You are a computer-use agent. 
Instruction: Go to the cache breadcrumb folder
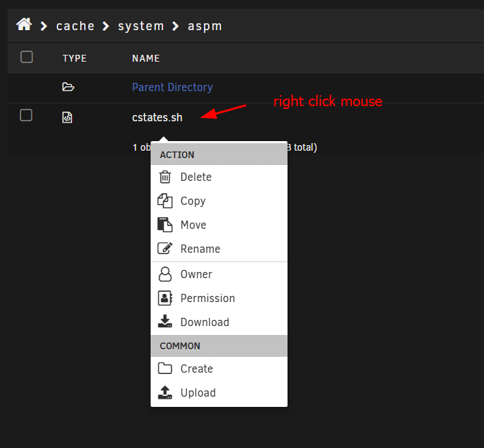click(x=75, y=26)
